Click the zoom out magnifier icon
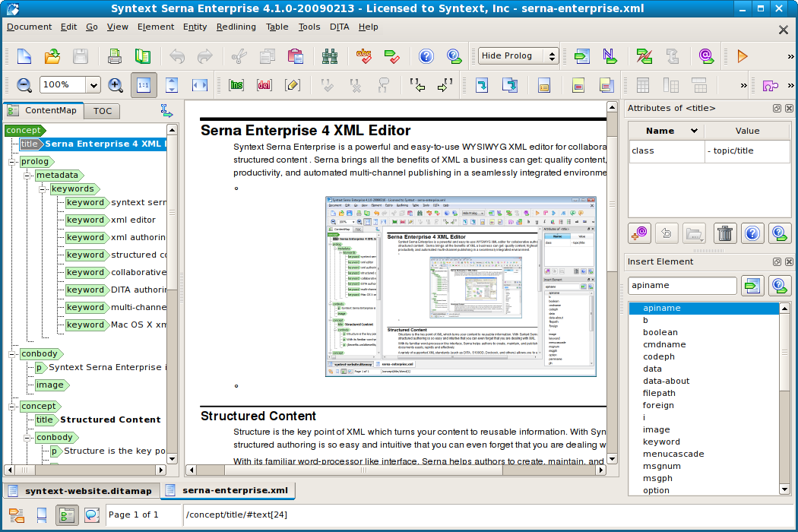 24,85
